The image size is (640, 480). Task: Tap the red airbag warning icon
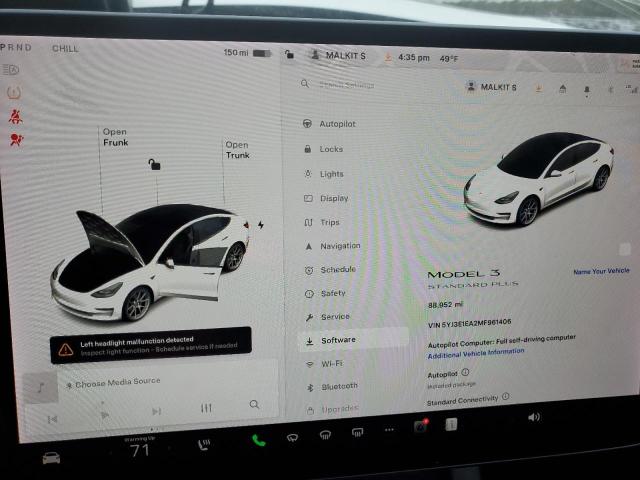(17, 140)
